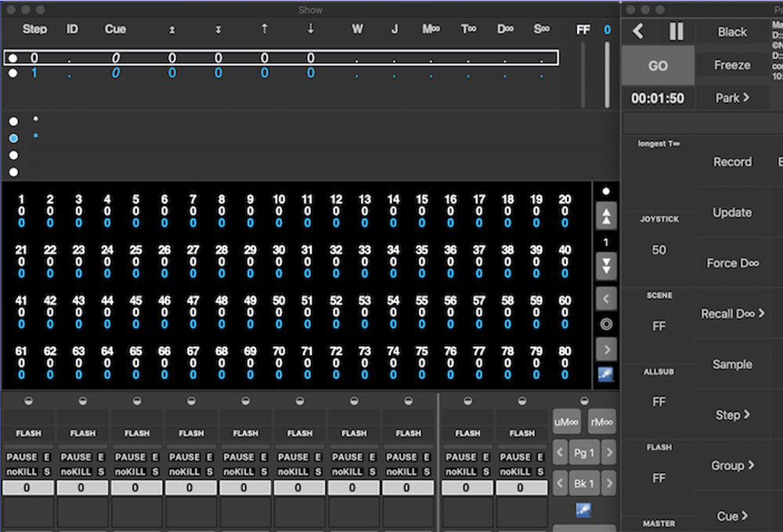Image resolution: width=783 pixels, height=532 pixels.
Task: Open the blue image icon beside channel 80
Action: point(606,374)
